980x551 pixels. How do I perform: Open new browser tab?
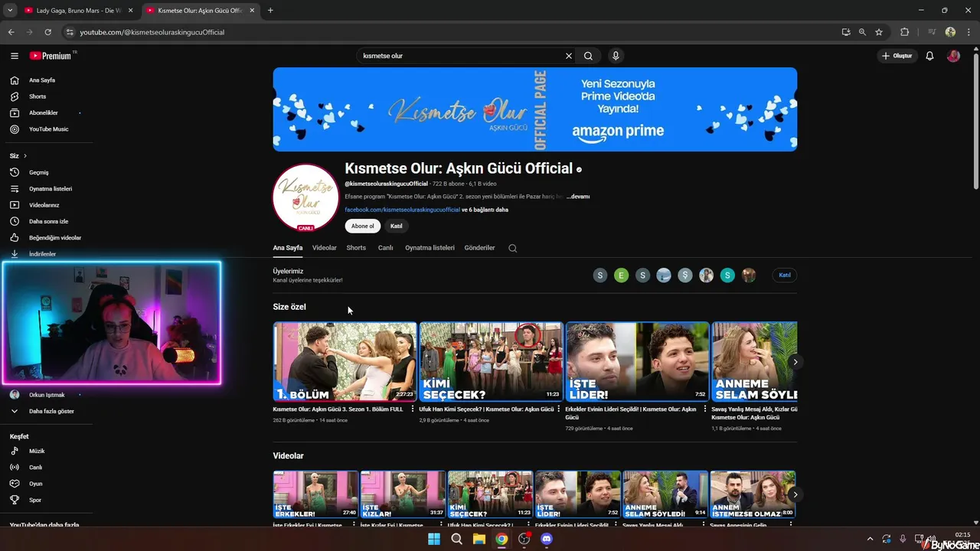click(x=270, y=11)
